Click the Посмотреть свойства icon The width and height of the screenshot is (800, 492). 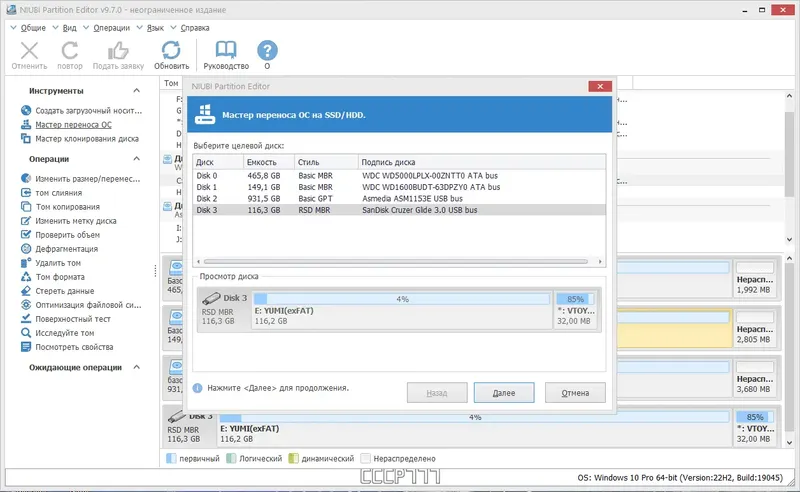(26, 347)
